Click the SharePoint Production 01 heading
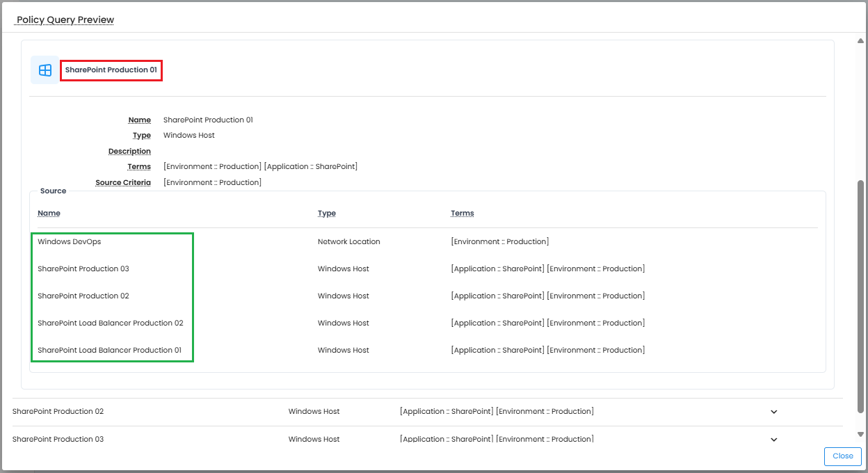 pos(111,70)
